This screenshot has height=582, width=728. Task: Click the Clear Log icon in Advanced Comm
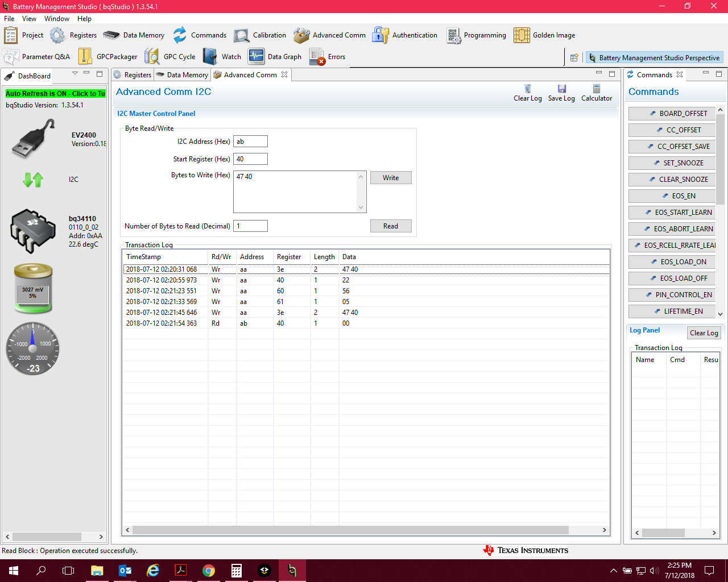point(528,89)
